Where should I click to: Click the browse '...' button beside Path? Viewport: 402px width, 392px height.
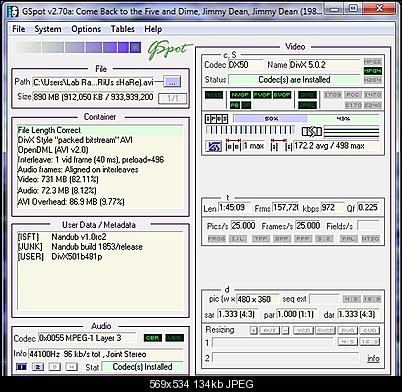[x=172, y=82]
